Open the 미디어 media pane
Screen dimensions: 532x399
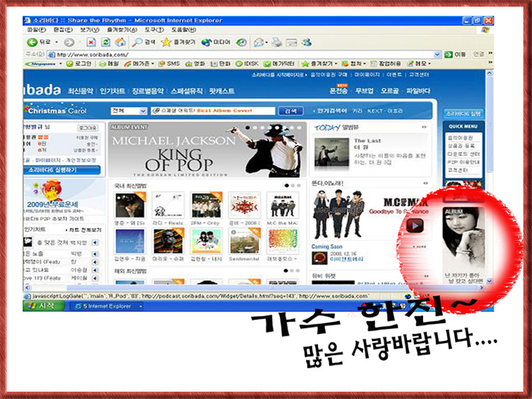pyautogui.click(x=215, y=43)
